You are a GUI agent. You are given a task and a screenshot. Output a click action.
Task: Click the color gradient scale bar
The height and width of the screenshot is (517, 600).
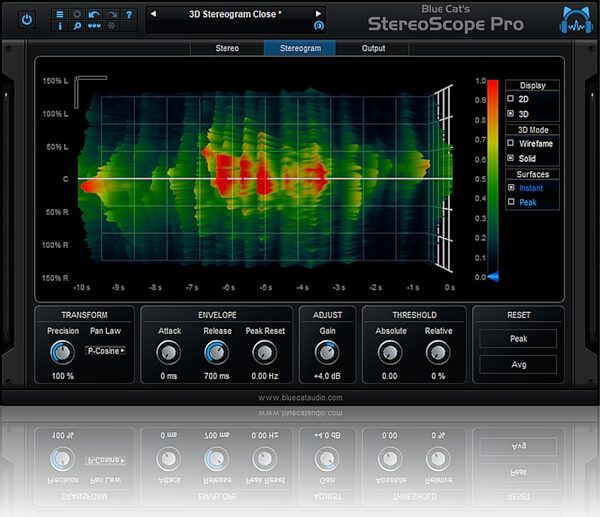coord(493,178)
